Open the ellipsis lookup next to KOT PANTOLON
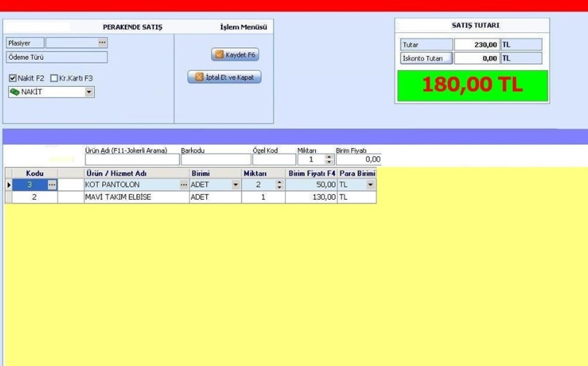 (184, 185)
